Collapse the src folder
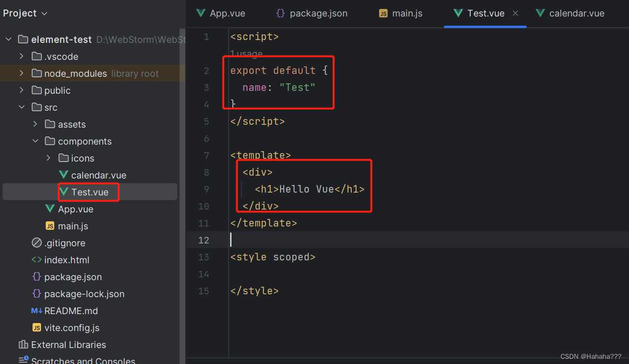The image size is (629, 364). tap(22, 107)
